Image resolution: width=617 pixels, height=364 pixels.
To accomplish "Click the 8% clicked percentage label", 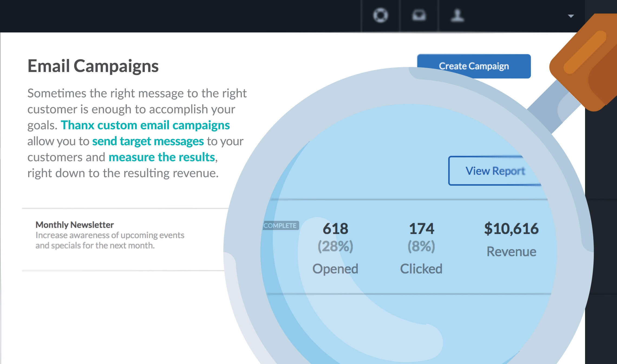I will [421, 246].
